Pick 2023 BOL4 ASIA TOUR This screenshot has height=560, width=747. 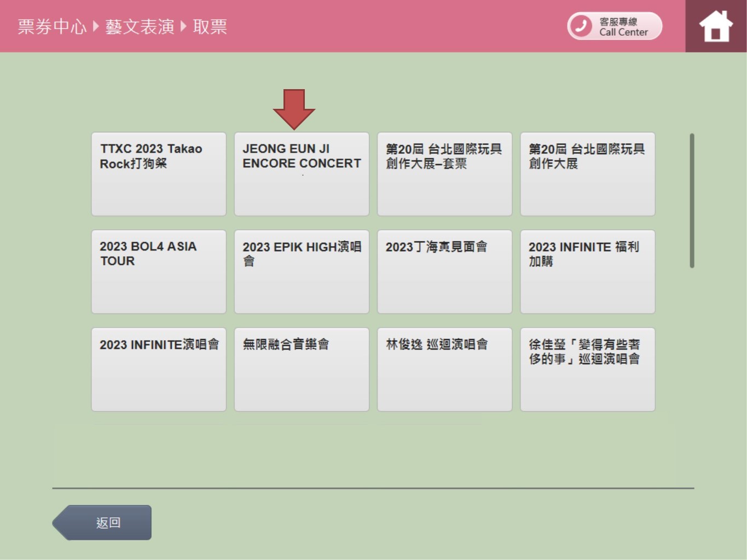159,272
